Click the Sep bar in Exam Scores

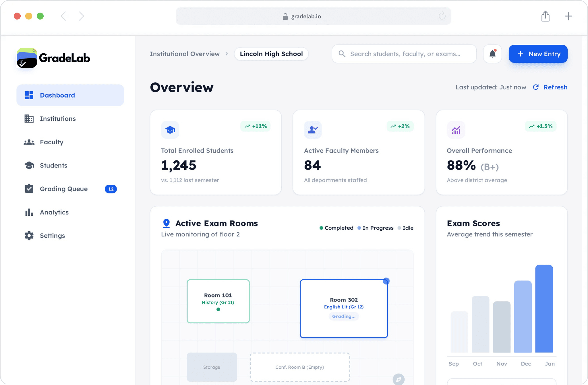459,332
